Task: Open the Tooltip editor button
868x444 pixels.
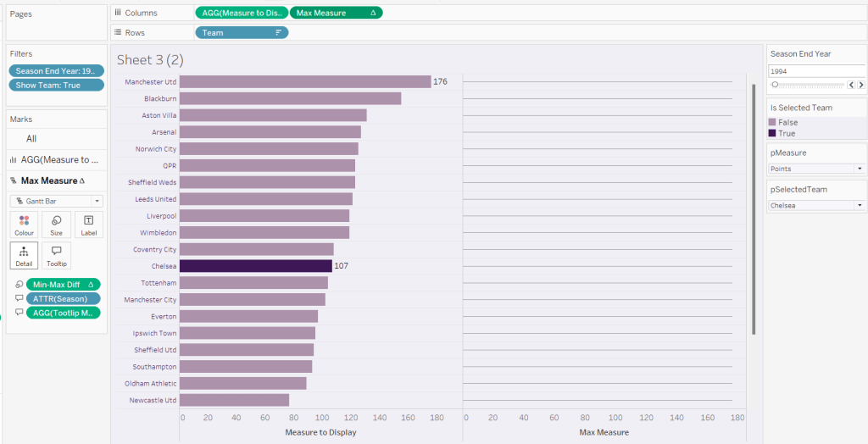Action: point(56,255)
